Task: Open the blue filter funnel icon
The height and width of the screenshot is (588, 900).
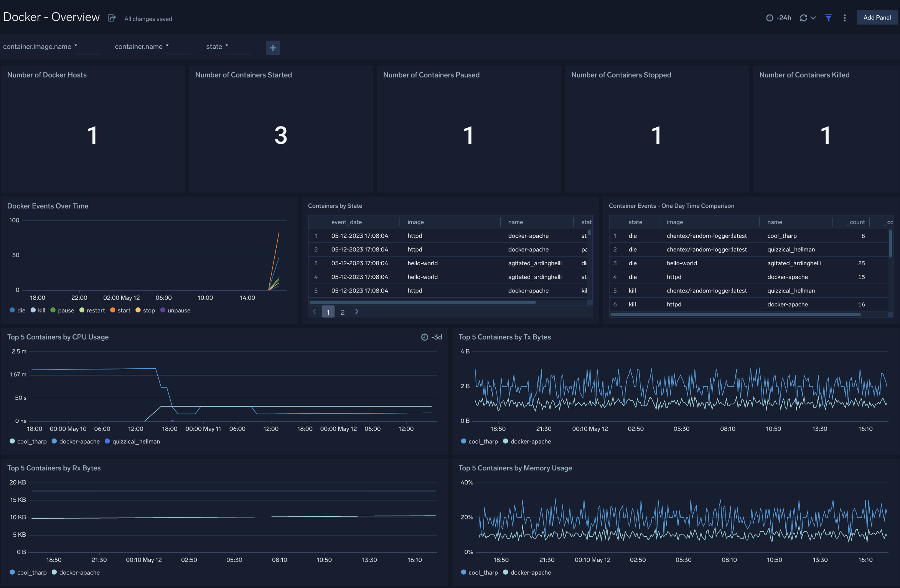Action: pyautogui.click(x=828, y=18)
